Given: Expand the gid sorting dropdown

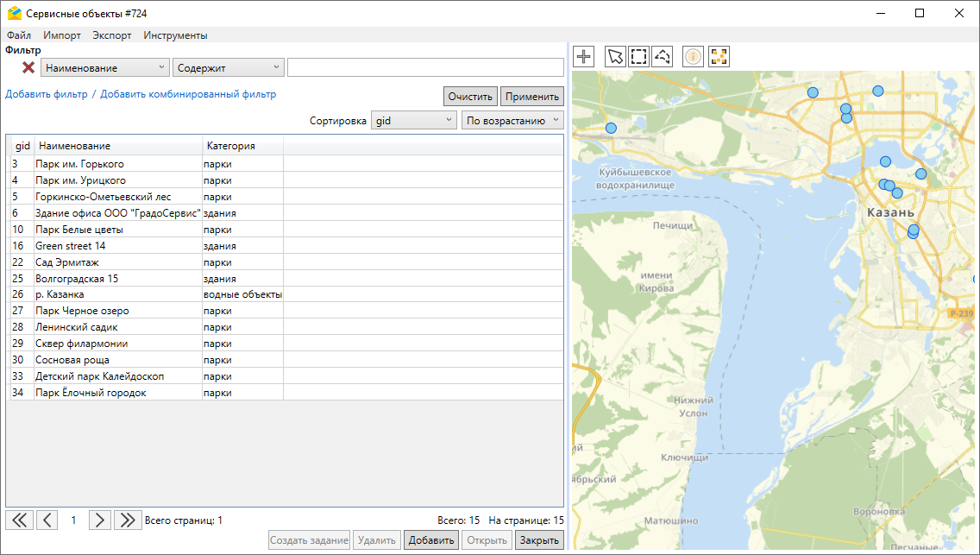Looking at the screenshot, I should (x=413, y=121).
